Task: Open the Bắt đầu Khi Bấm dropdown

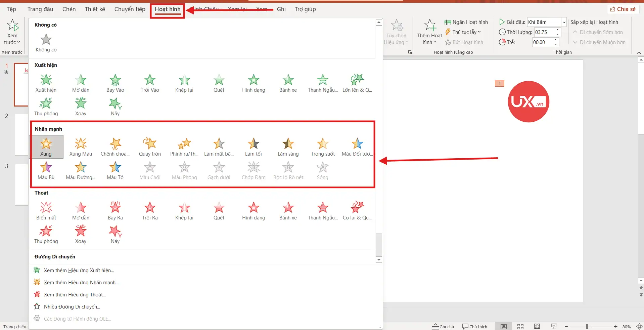Action: 564,22
